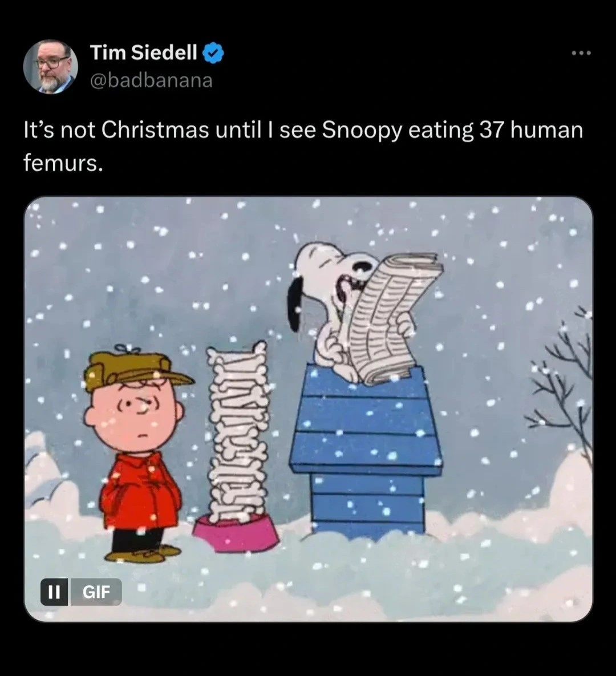Click the tall stack of bones

238,431
